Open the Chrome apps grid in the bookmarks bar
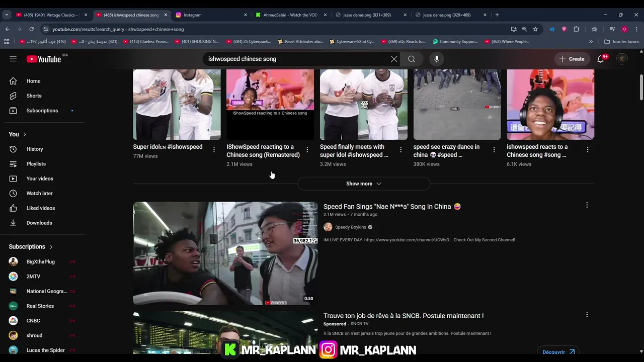Screen dimensions: 644x362 (7, 42)
